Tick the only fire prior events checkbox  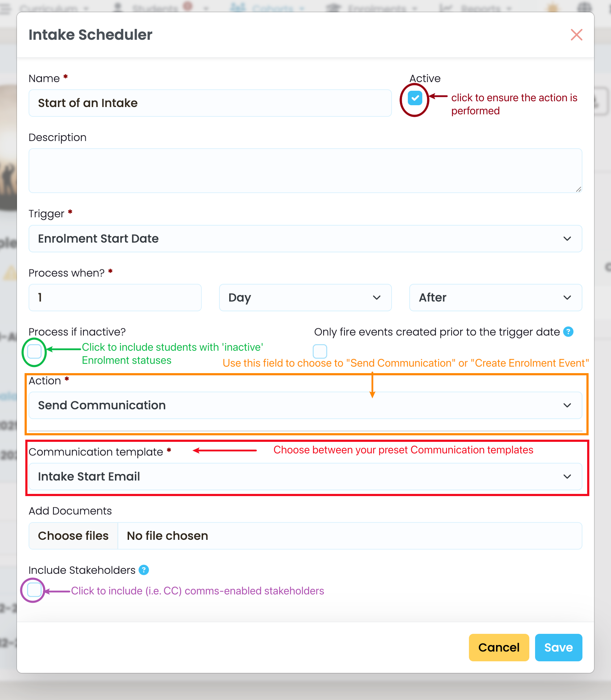click(x=320, y=351)
